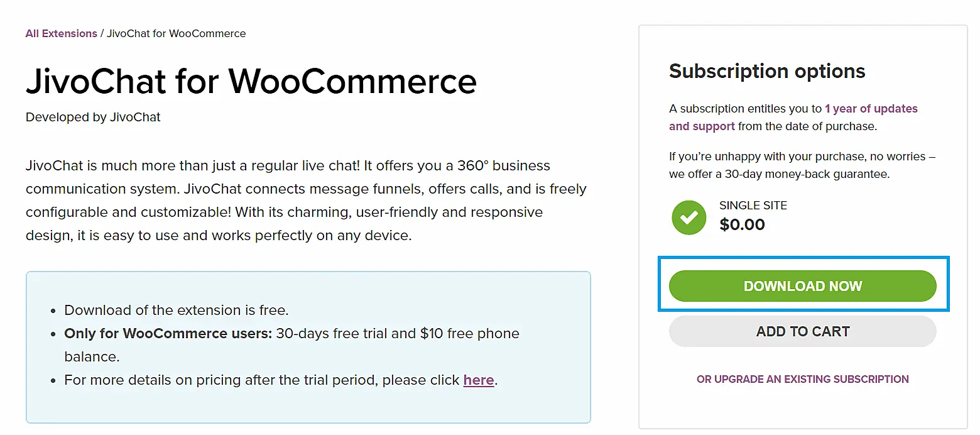The width and height of the screenshot is (980, 435).
Task: Click the "Developed by JivoChat" text
Action: pyautogui.click(x=93, y=117)
